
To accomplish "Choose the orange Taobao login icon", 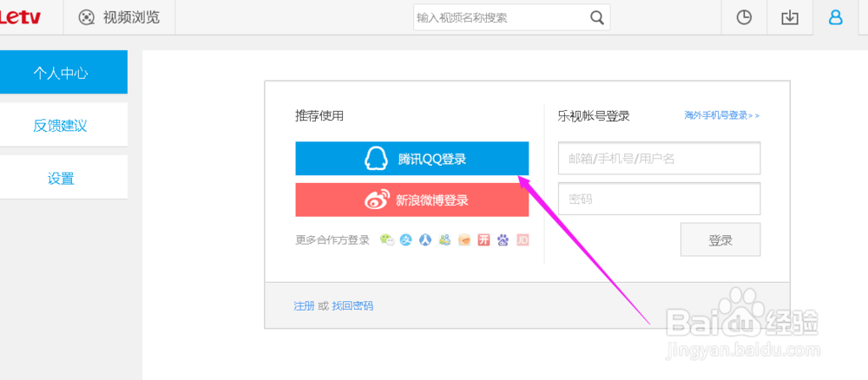I will click(464, 240).
